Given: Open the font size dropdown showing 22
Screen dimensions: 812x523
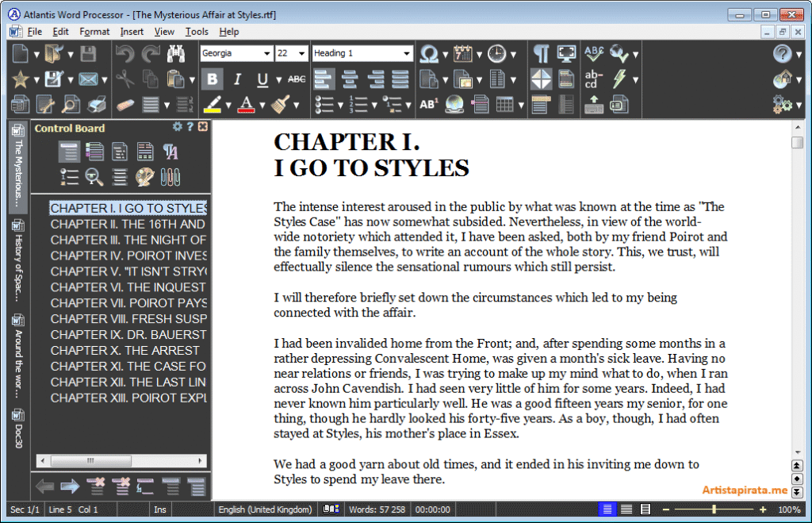Looking at the screenshot, I should [x=301, y=53].
